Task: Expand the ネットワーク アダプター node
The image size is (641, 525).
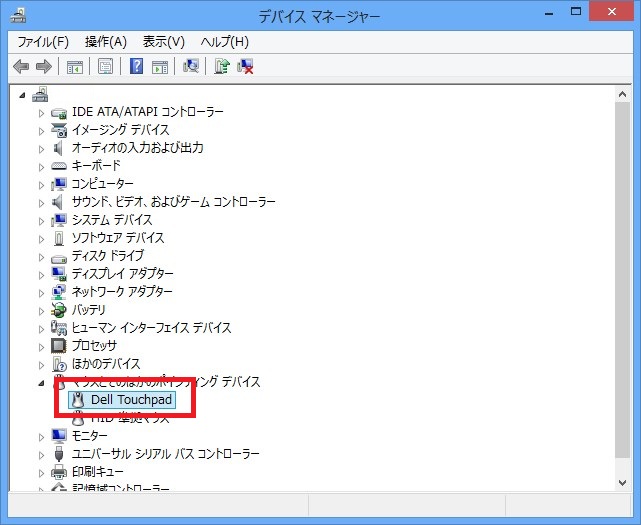Action: coord(41,293)
